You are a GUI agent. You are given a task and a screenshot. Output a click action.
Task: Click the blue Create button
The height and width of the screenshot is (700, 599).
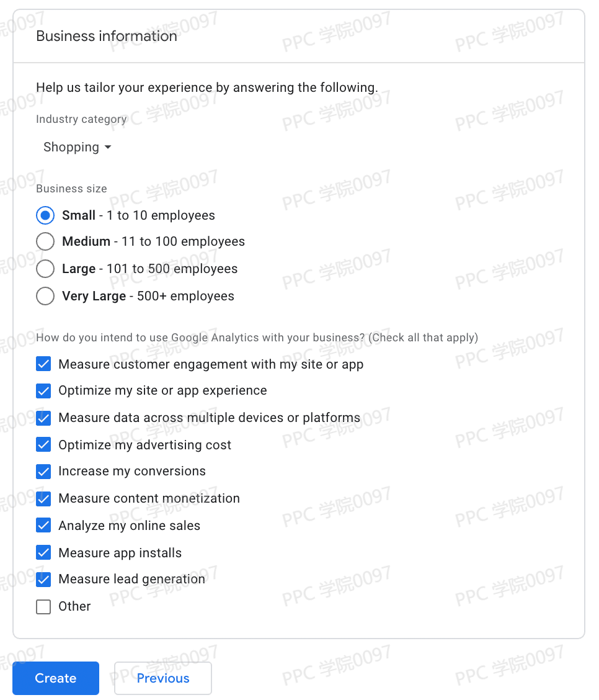pyautogui.click(x=56, y=678)
